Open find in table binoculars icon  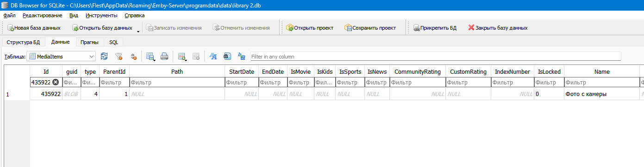click(227, 57)
